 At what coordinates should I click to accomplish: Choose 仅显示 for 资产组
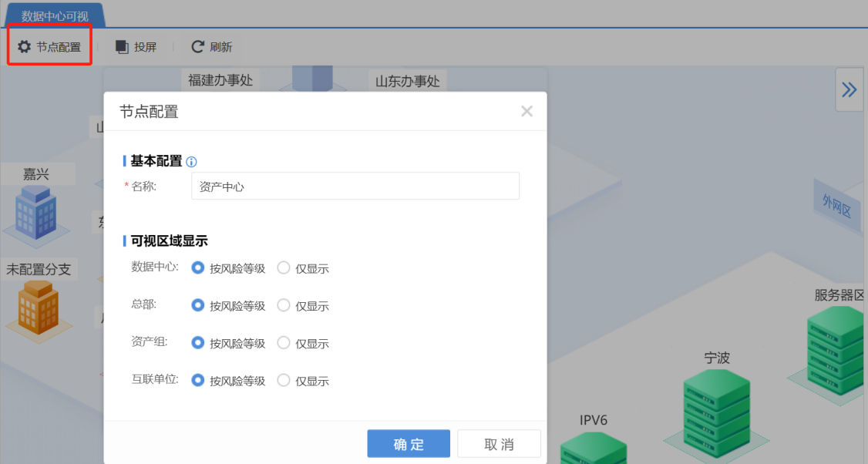(284, 343)
